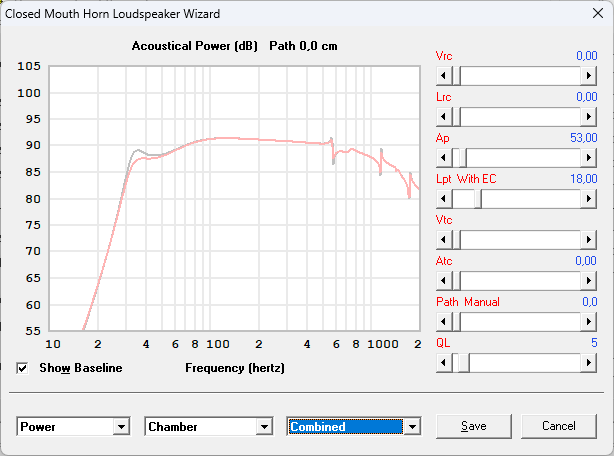
Task: Open the Combined dropdown
Action: 412,427
